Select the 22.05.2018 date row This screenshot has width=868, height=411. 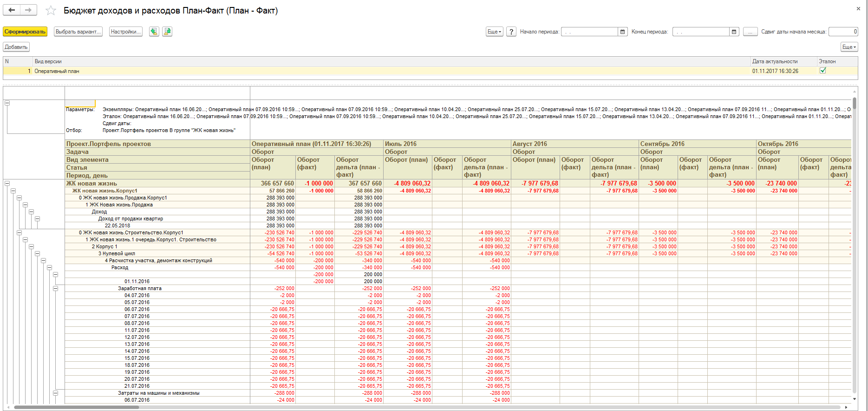coord(157,225)
